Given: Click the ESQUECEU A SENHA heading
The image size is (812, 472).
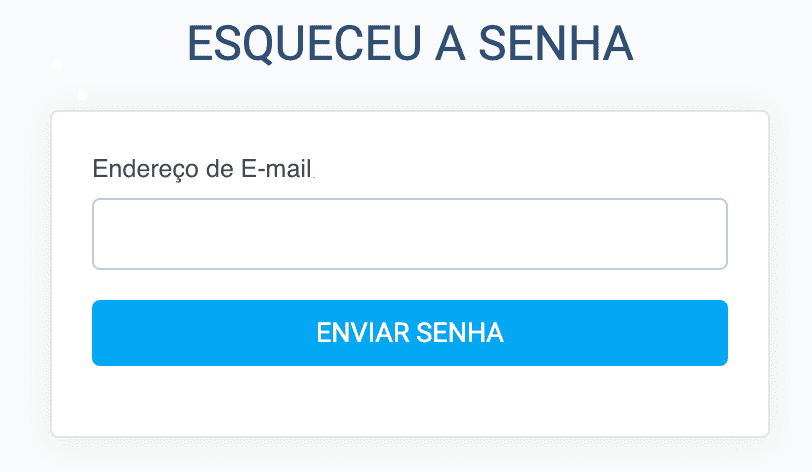Looking at the screenshot, I should tap(410, 45).
